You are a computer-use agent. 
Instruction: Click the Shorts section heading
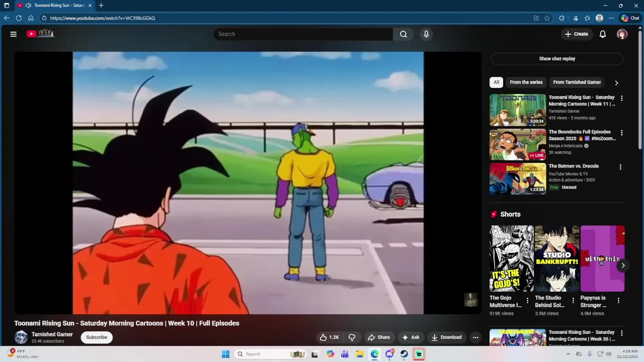[x=510, y=214]
